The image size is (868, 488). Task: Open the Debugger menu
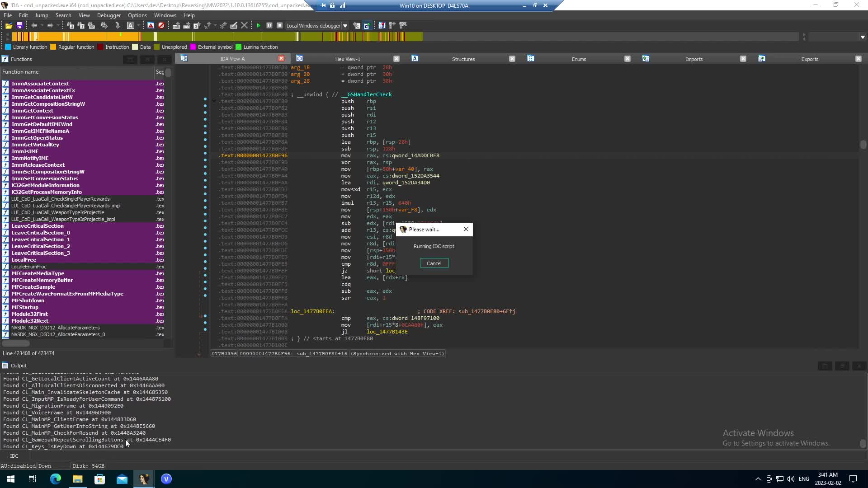coord(108,15)
